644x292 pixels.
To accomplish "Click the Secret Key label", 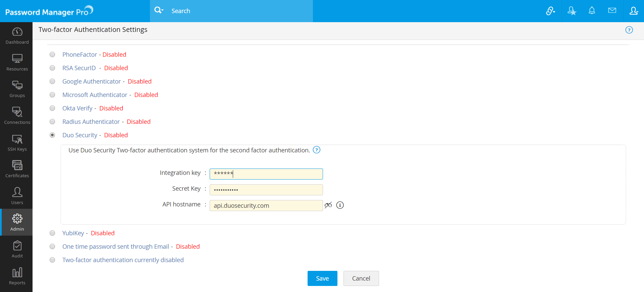I will point(186,189).
